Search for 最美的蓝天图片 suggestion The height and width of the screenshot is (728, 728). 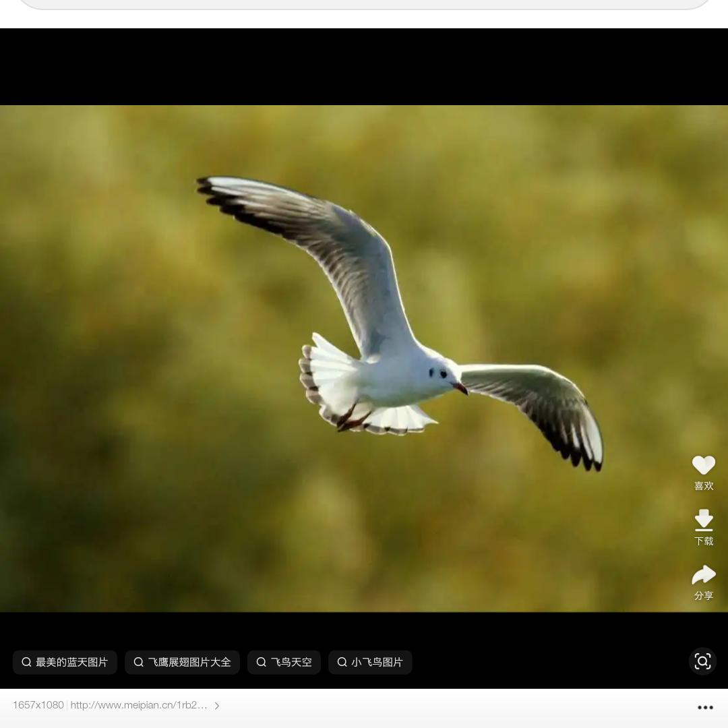pyautogui.click(x=71, y=662)
